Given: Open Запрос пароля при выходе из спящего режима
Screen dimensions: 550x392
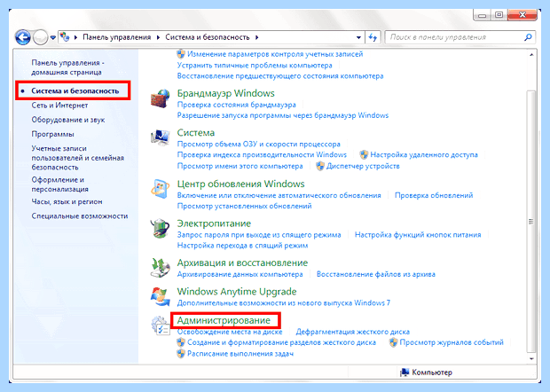Looking at the screenshot, I should 259,235.
